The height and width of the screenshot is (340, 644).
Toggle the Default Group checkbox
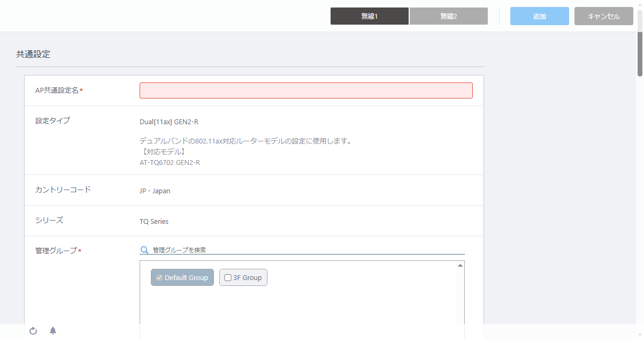[x=159, y=277]
